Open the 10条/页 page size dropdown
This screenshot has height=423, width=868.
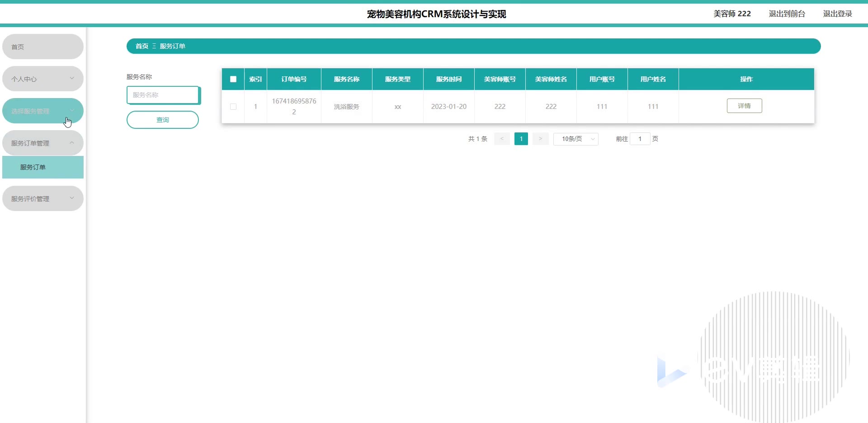click(x=576, y=139)
